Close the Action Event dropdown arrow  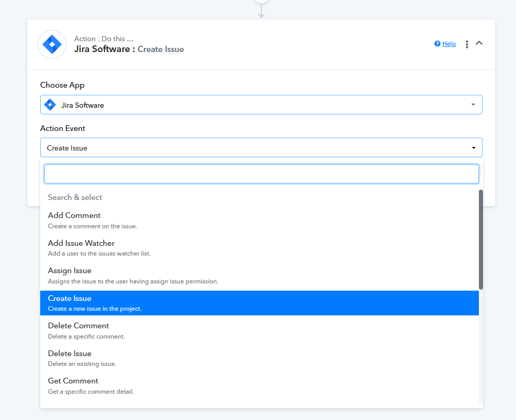[473, 148]
